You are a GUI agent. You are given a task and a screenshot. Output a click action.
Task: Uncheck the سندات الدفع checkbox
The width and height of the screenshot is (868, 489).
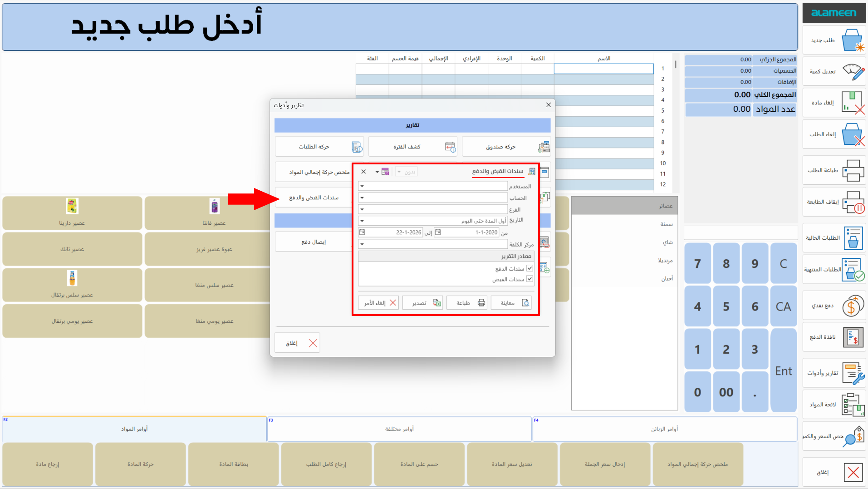pos(530,268)
